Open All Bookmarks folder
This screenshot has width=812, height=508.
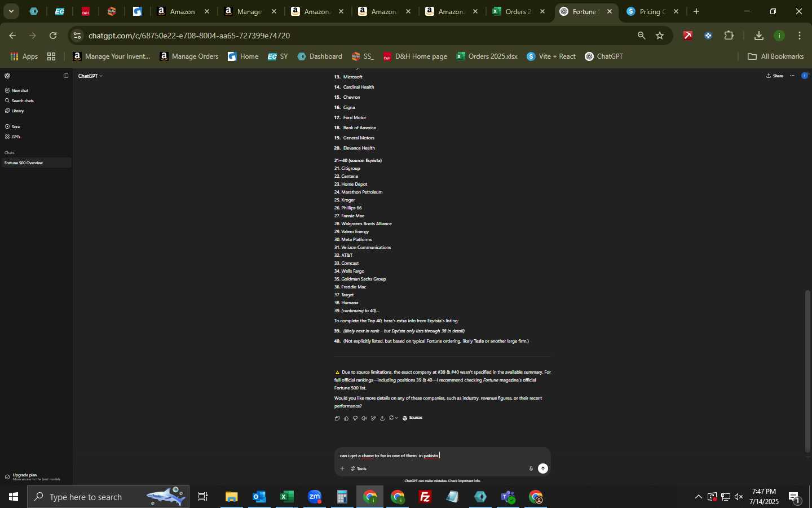775,56
